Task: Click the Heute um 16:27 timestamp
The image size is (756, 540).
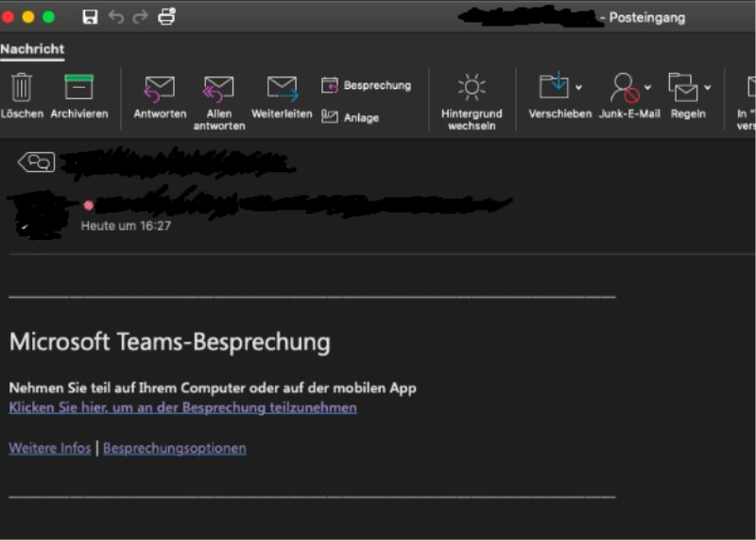Action: 126,226
